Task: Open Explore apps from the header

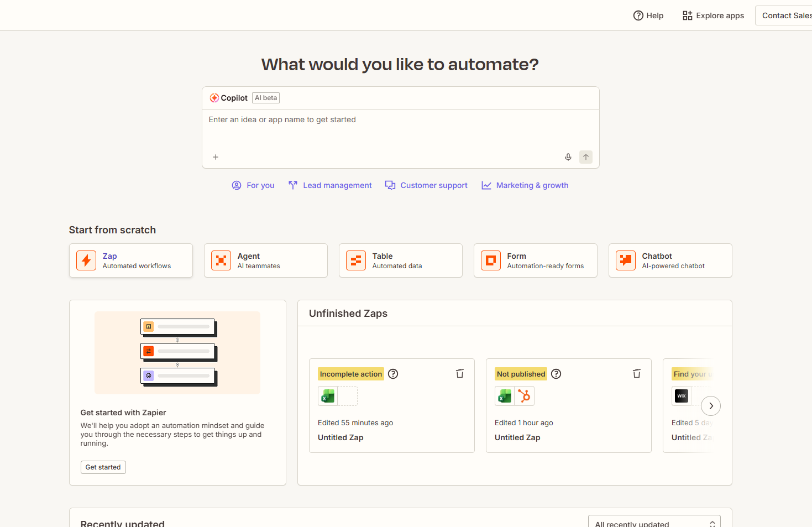Action: tap(713, 15)
